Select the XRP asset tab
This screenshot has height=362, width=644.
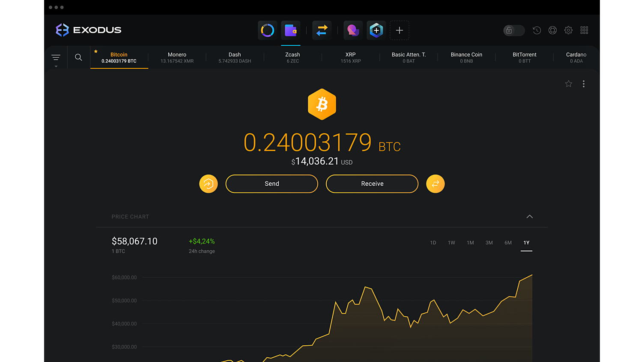coord(351,58)
